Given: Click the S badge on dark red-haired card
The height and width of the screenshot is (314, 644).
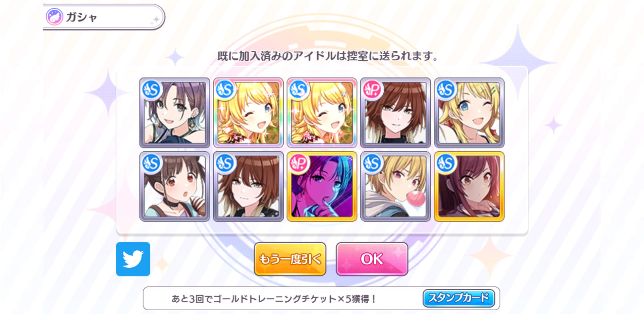Looking at the screenshot, I should coord(446,163).
